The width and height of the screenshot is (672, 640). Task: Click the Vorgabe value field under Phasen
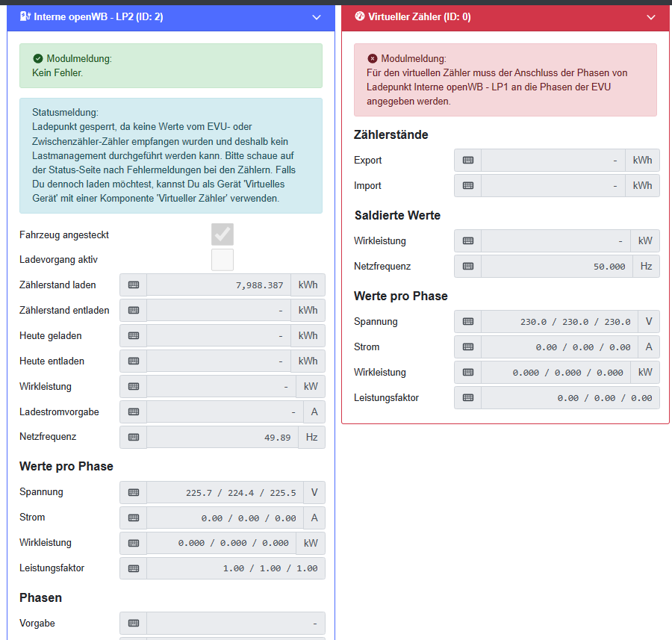tap(236, 624)
